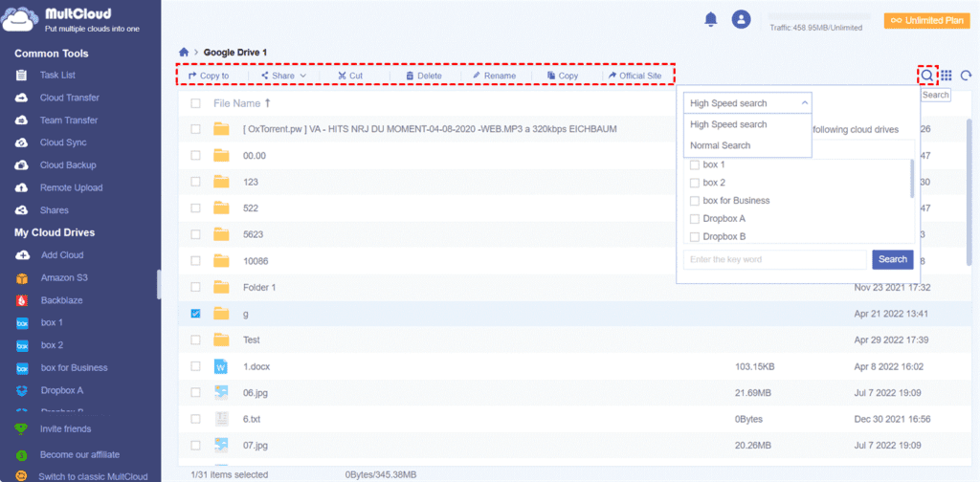Switch to grid view
The height and width of the screenshot is (482, 980).
[947, 76]
